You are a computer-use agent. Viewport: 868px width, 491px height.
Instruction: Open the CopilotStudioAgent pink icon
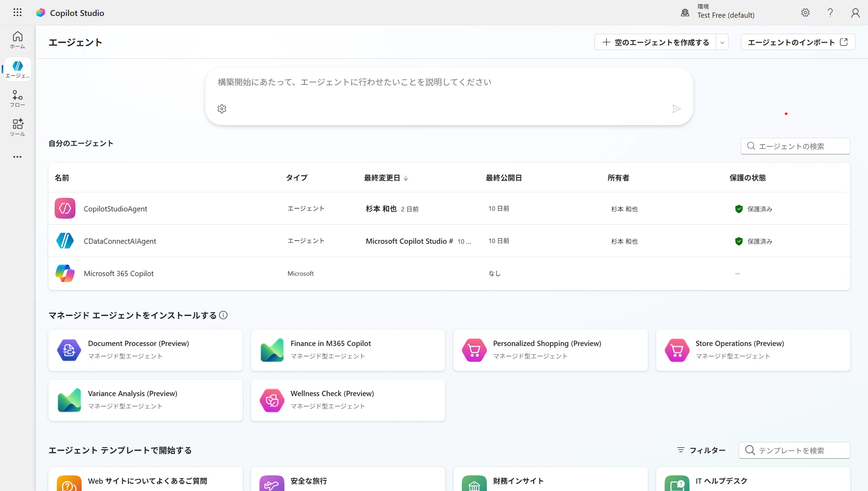(65, 208)
